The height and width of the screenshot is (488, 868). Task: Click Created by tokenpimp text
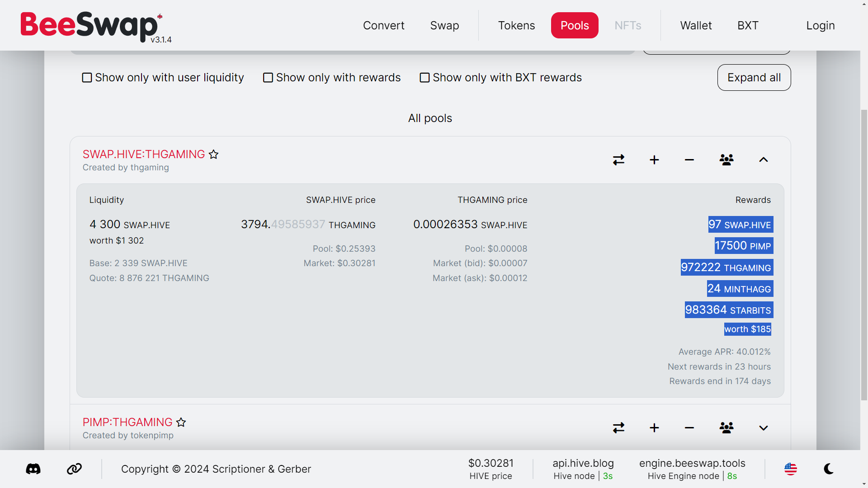coord(128,436)
